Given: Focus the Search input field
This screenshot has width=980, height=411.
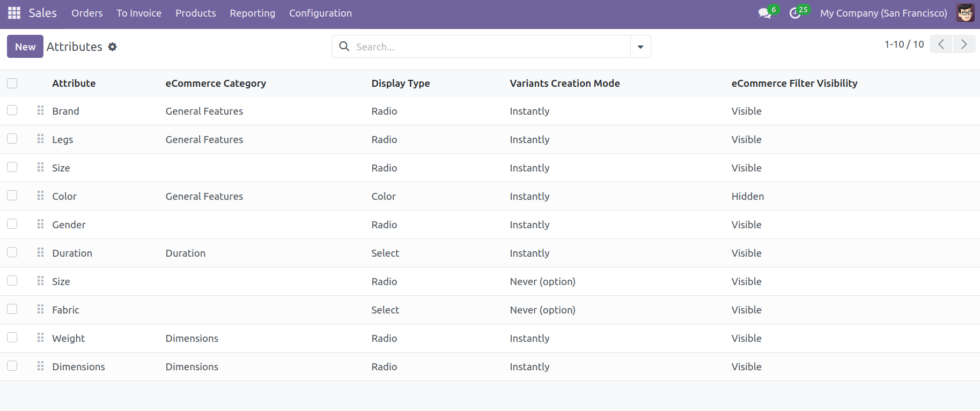Looking at the screenshot, I should (x=488, y=47).
